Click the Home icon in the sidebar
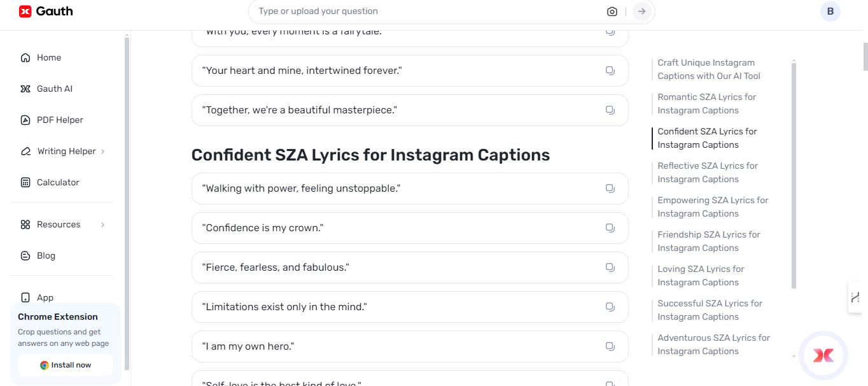The width and height of the screenshot is (868, 386). tap(25, 57)
